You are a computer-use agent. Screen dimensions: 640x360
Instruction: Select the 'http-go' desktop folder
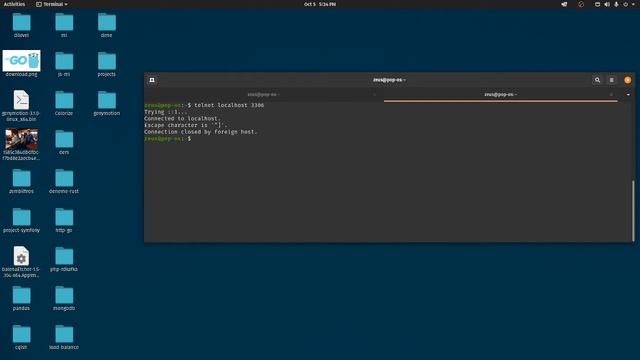point(64,220)
